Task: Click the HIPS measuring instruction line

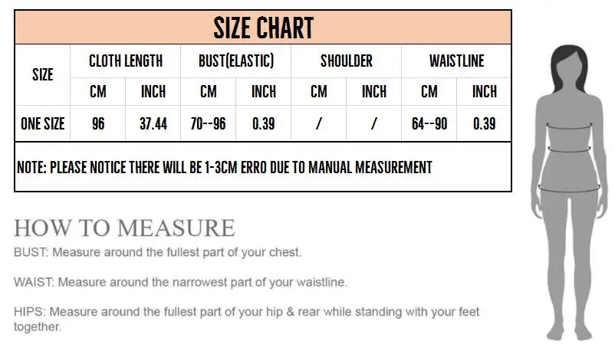Action: 246,319
